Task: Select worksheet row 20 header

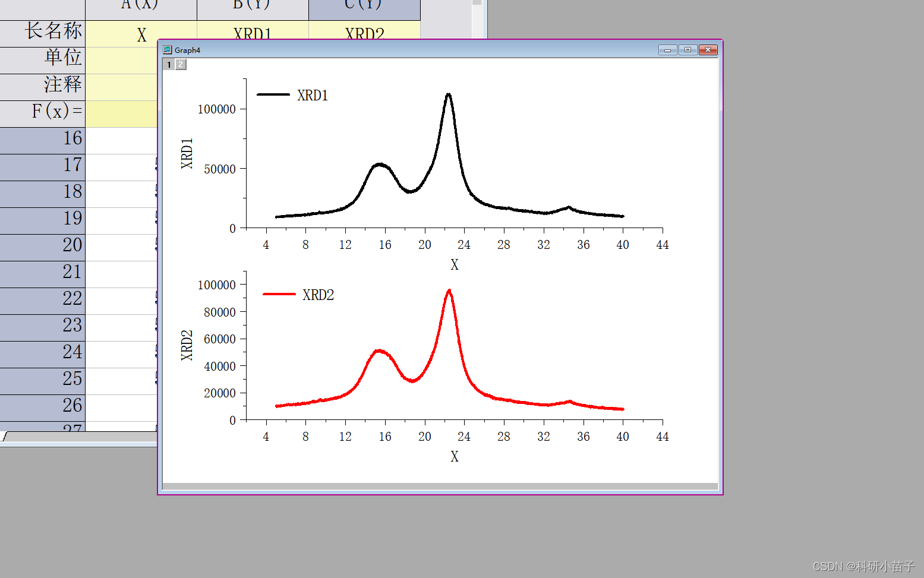Action: point(43,248)
